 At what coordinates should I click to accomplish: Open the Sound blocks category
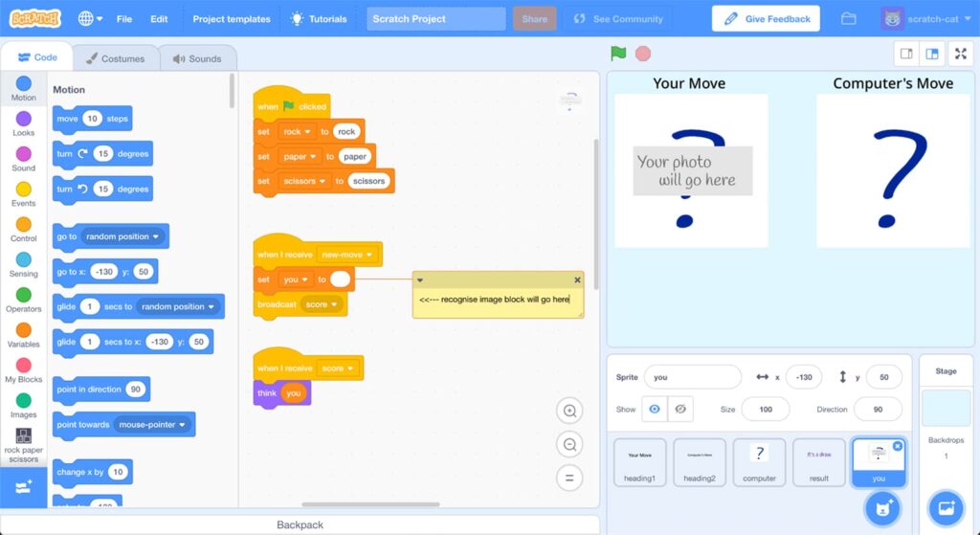click(x=23, y=159)
